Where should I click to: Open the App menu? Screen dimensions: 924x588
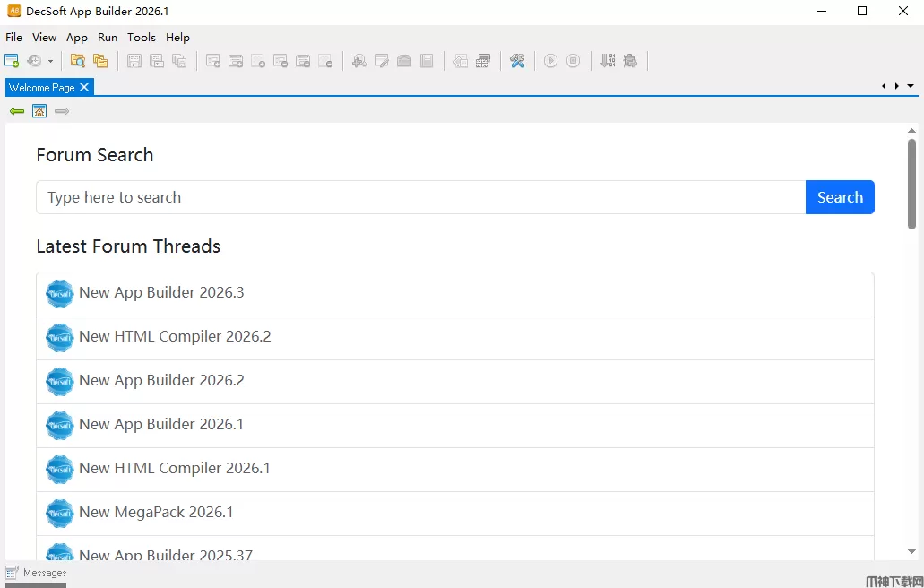[x=76, y=37]
